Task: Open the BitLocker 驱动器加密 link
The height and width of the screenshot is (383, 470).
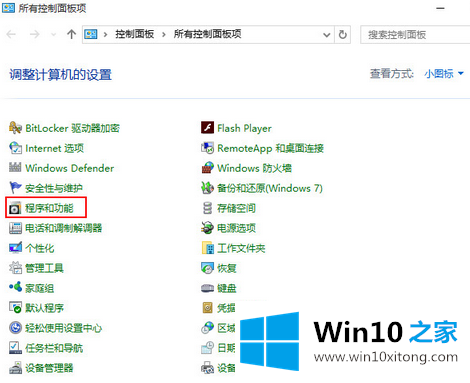Action: pyautogui.click(x=72, y=128)
